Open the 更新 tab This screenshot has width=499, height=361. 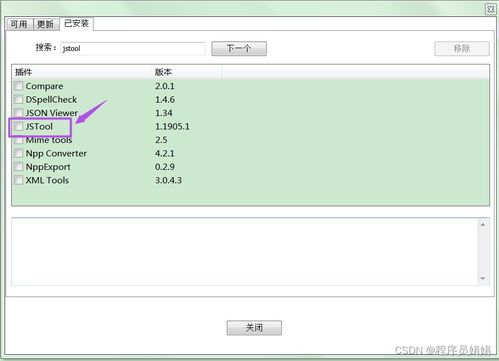point(46,24)
